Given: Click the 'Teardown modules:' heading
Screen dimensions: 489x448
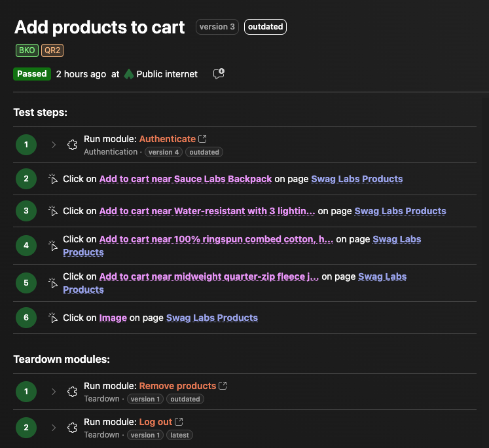Looking at the screenshot, I should [x=62, y=360].
